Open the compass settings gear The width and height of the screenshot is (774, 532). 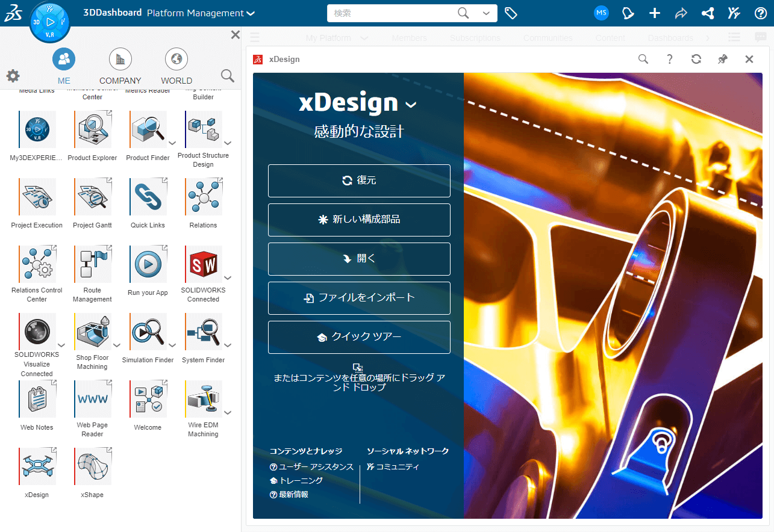click(13, 76)
